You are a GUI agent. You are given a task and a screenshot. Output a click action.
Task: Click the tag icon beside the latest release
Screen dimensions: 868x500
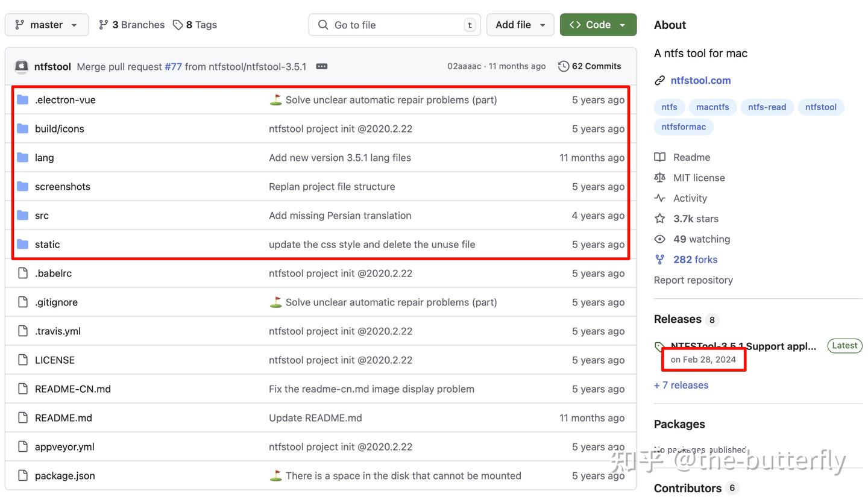click(x=660, y=346)
